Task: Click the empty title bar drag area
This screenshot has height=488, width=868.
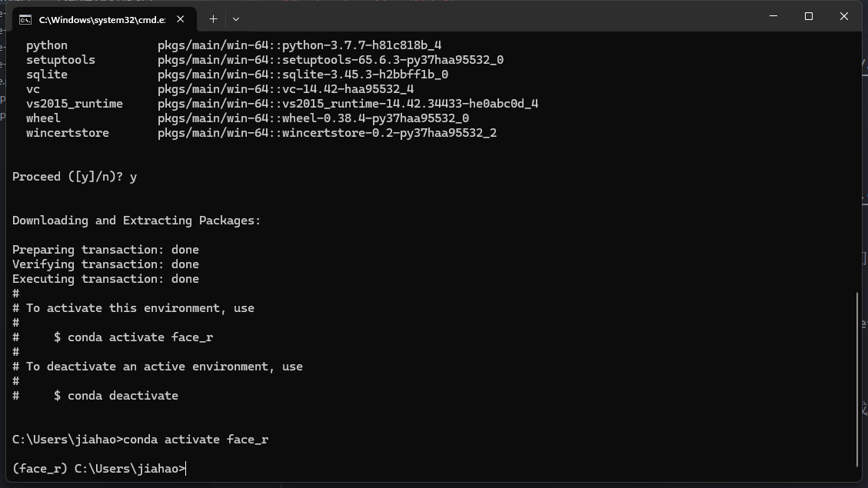Action: 500,18
